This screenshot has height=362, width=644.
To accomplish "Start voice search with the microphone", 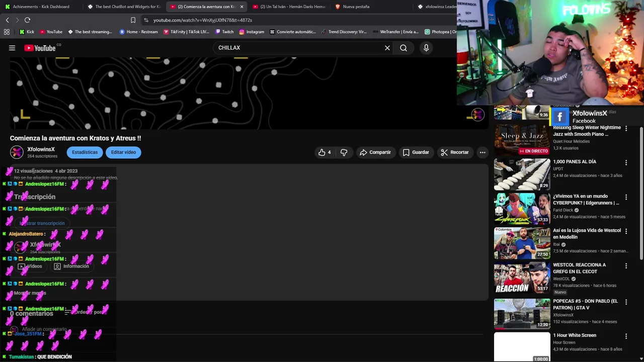I will tap(426, 48).
